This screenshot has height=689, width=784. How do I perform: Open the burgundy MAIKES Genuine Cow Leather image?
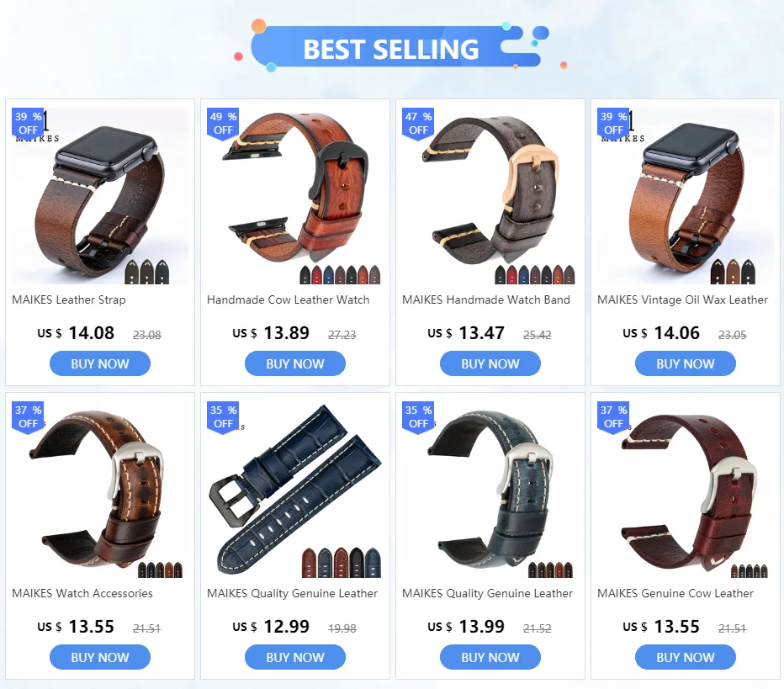(x=686, y=490)
